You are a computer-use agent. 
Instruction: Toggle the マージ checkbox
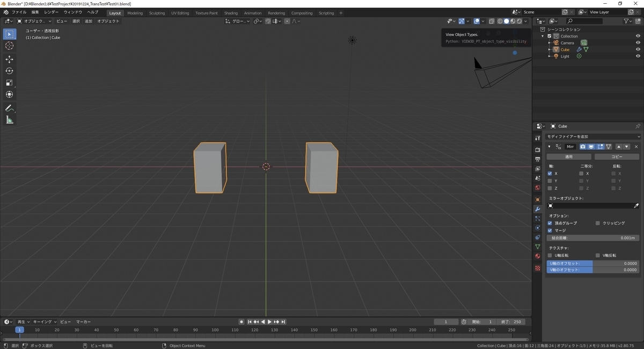(x=550, y=230)
